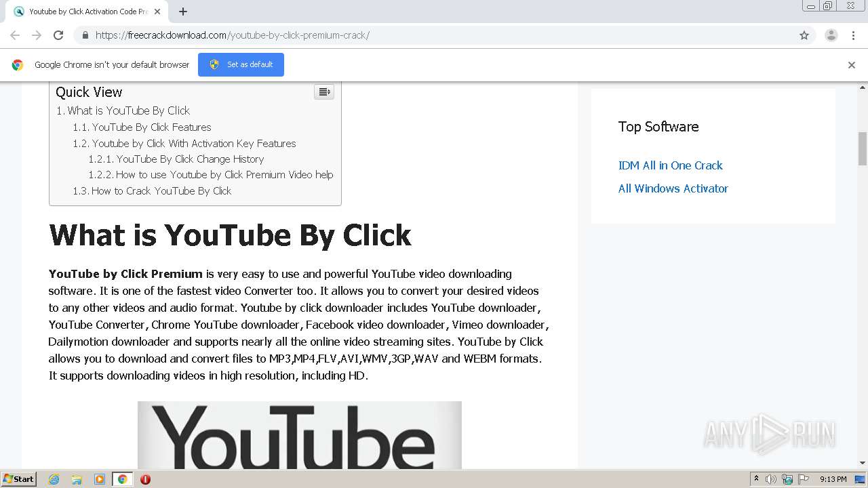Open a new tab with the plus icon

183,12
